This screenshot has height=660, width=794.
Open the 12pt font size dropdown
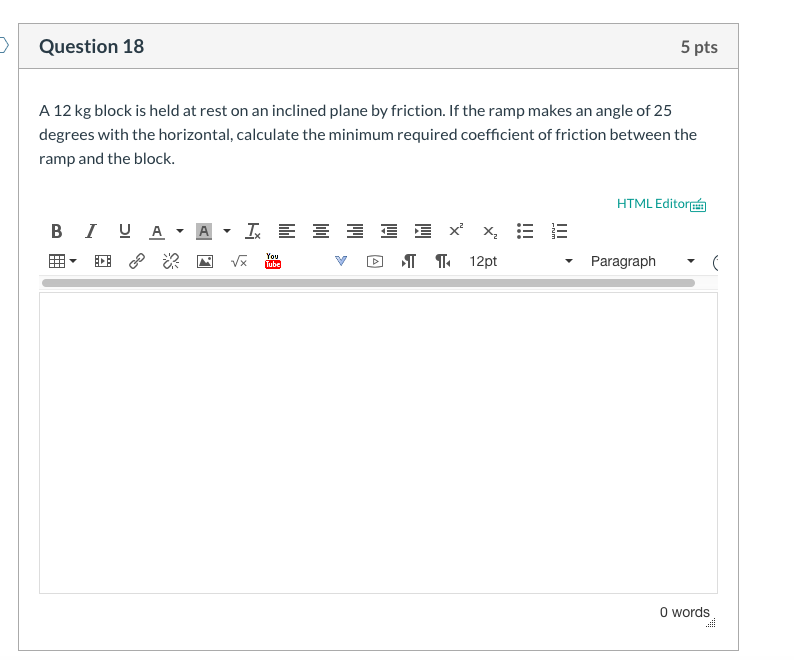[x=521, y=261]
